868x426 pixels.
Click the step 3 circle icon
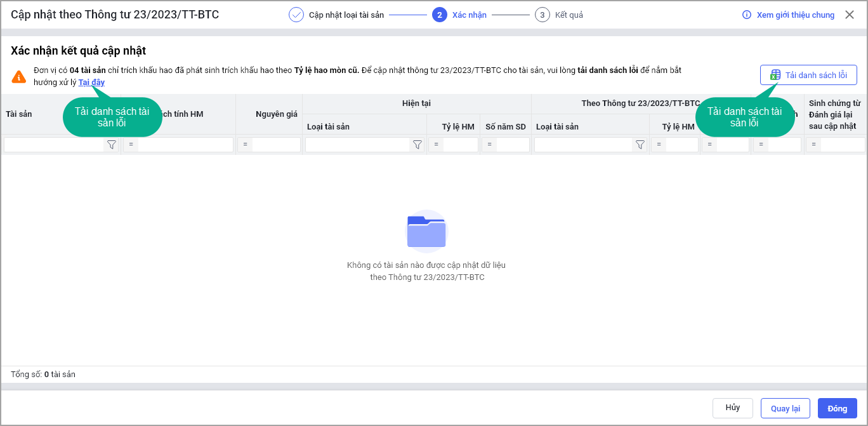542,15
